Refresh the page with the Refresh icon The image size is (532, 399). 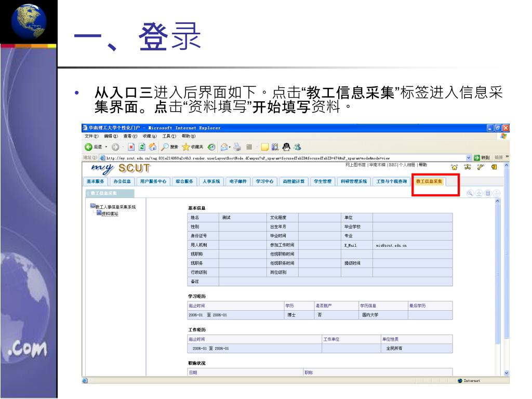tap(142, 147)
